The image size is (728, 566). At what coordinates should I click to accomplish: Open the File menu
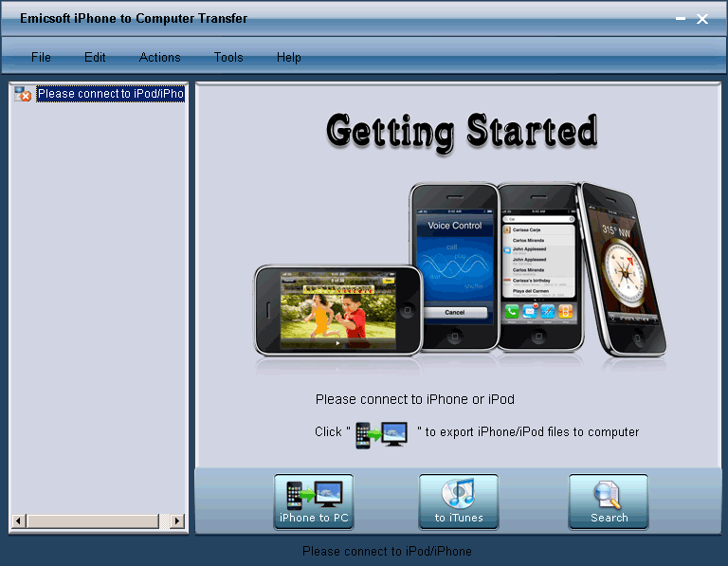coord(41,57)
